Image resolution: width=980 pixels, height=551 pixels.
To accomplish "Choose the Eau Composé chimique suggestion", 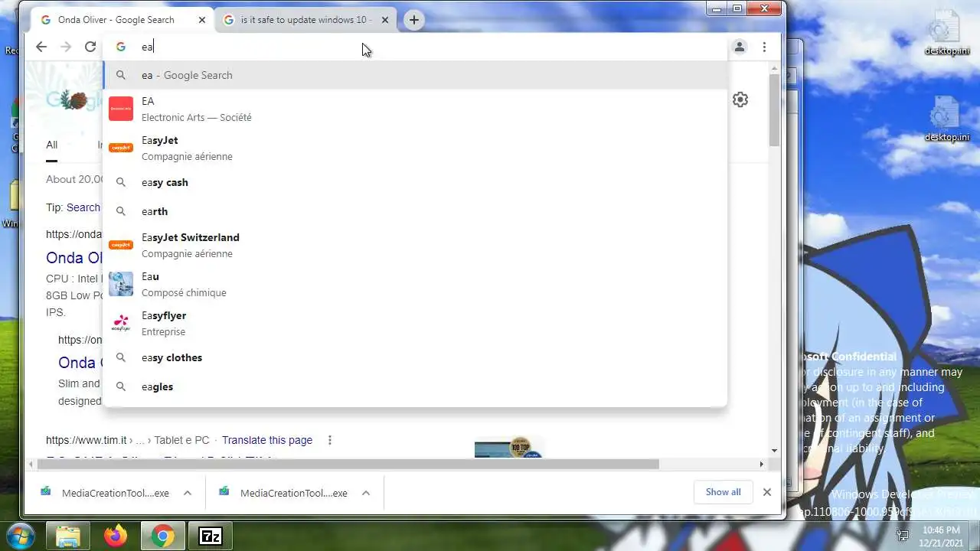I will click(x=415, y=284).
